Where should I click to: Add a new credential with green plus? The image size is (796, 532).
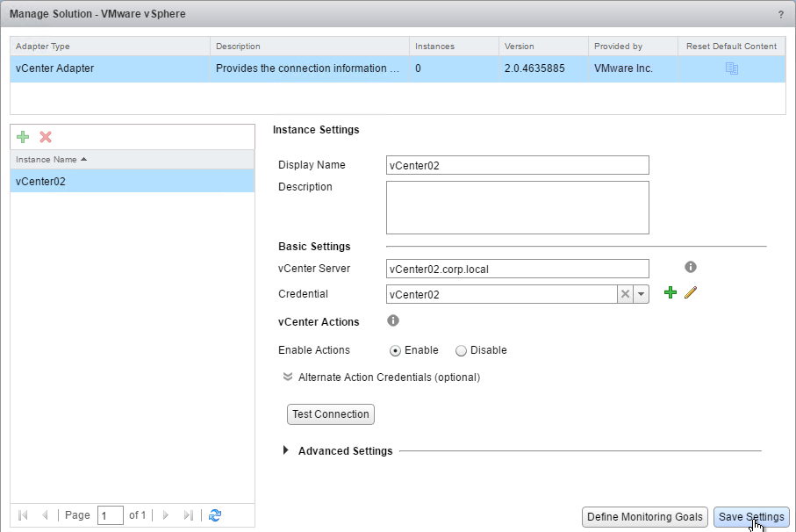point(671,293)
